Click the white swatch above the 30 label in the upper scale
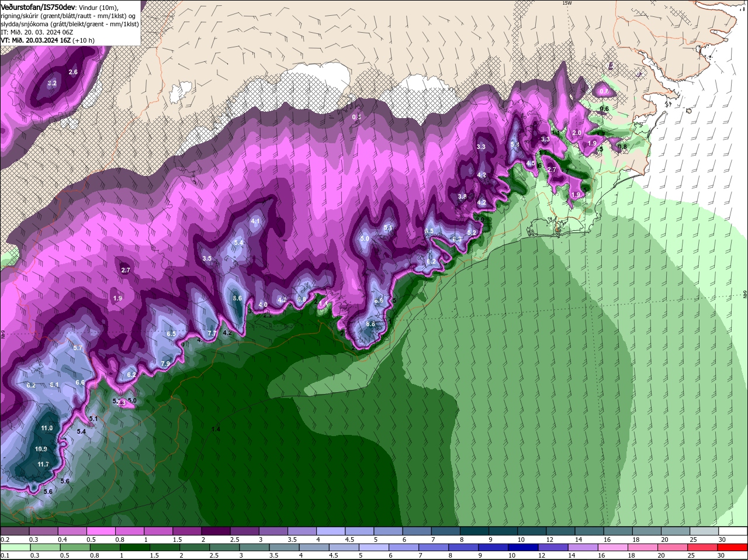 [x=733, y=531]
